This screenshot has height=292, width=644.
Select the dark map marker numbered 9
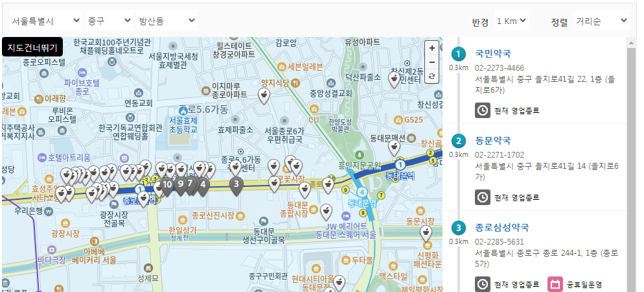181,186
